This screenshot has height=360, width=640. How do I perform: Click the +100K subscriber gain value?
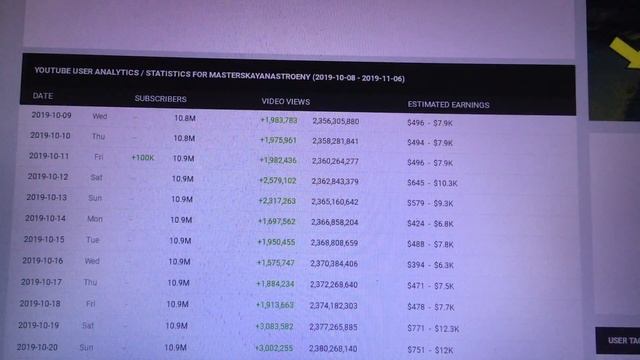(x=143, y=158)
